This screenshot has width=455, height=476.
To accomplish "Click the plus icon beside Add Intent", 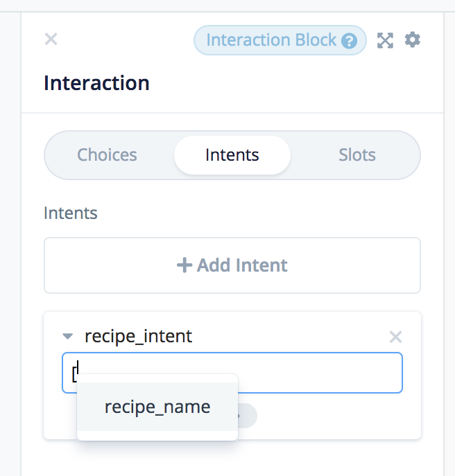I will point(184,265).
